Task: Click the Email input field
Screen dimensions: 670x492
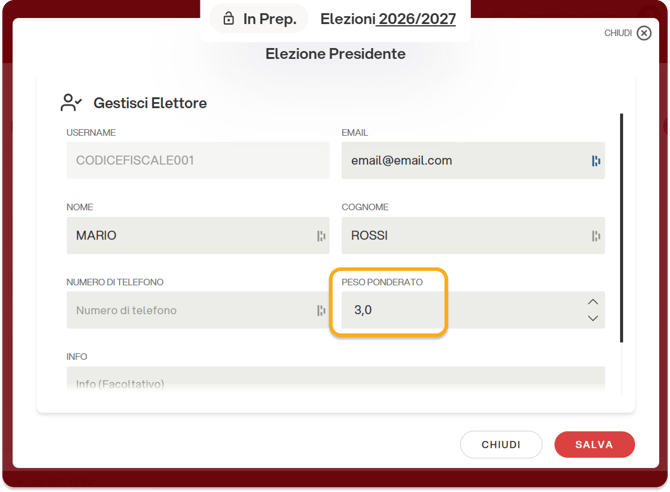Action: 473,161
